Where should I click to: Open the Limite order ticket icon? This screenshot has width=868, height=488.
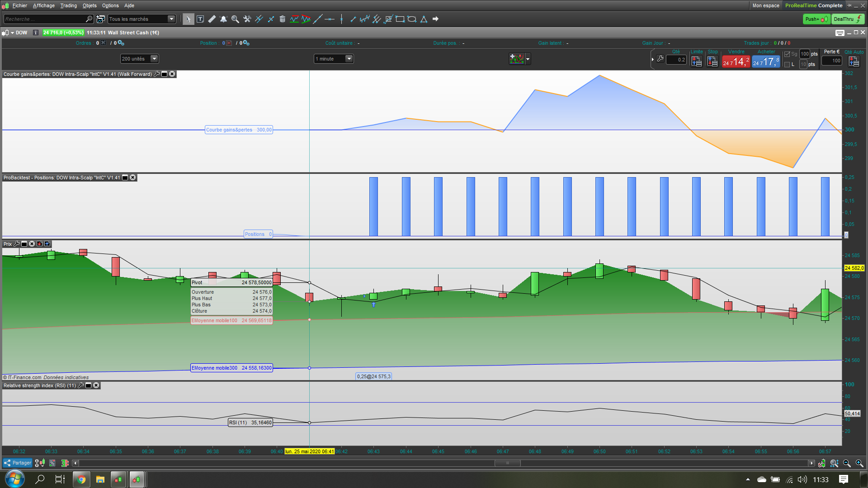[696, 61]
